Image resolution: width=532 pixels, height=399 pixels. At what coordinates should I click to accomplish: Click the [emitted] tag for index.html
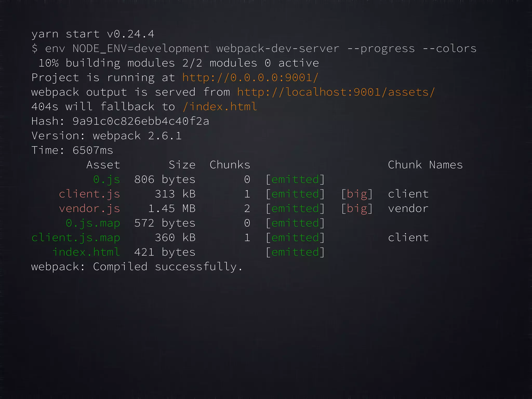click(x=295, y=252)
